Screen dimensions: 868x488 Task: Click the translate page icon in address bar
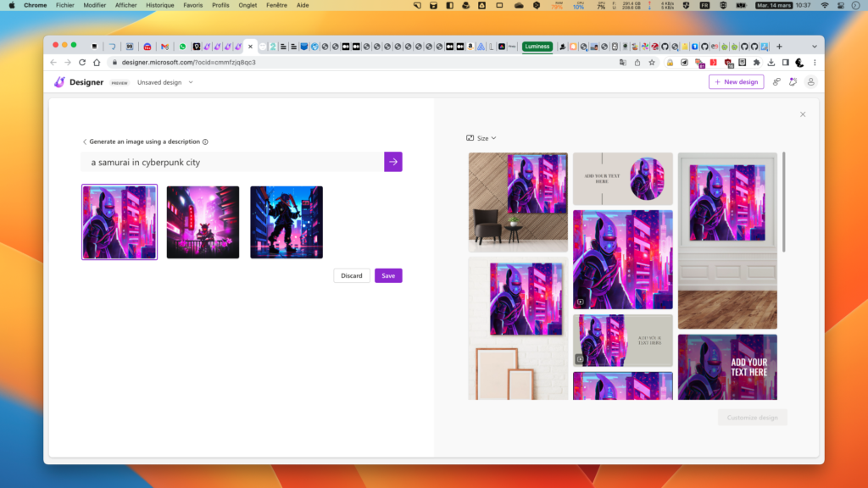[623, 63]
